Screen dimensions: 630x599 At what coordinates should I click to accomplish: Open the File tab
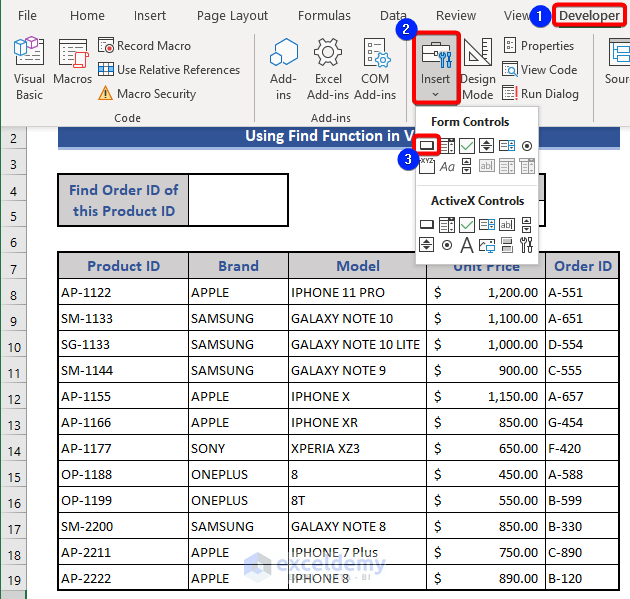click(x=27, y=15)
